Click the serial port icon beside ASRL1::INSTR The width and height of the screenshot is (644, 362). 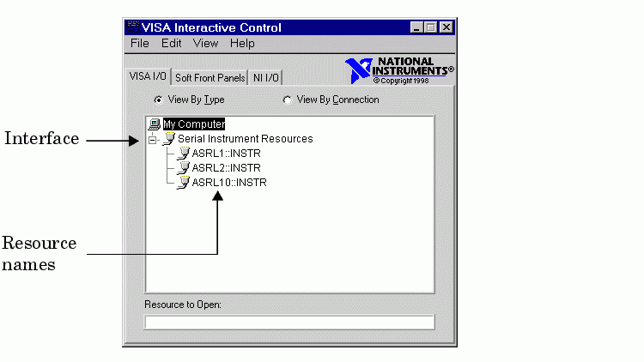click(183, 153)
